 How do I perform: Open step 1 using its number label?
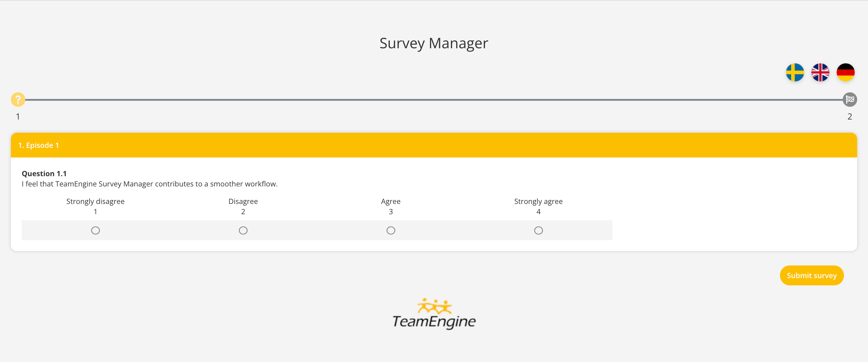pyautogui.click(x=18, y=116)
